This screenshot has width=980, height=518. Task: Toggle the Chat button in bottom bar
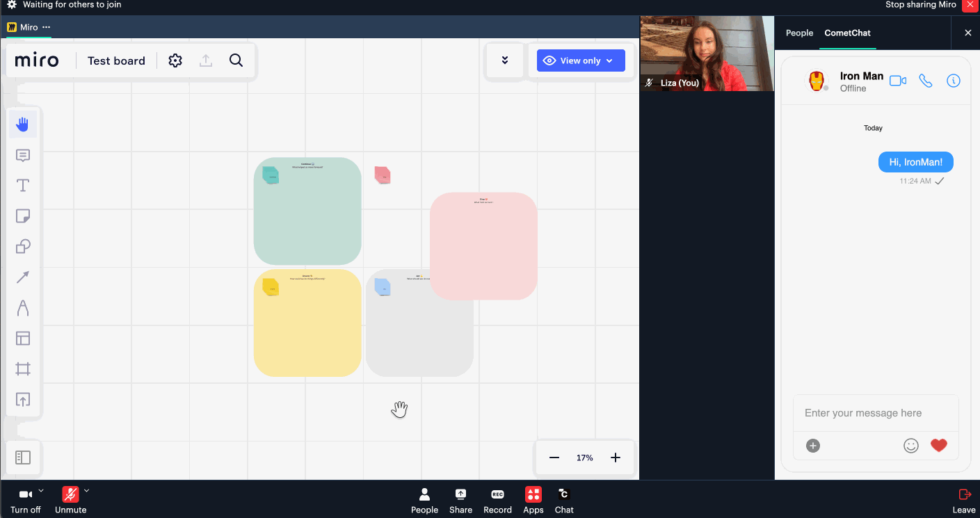[564, 501]
